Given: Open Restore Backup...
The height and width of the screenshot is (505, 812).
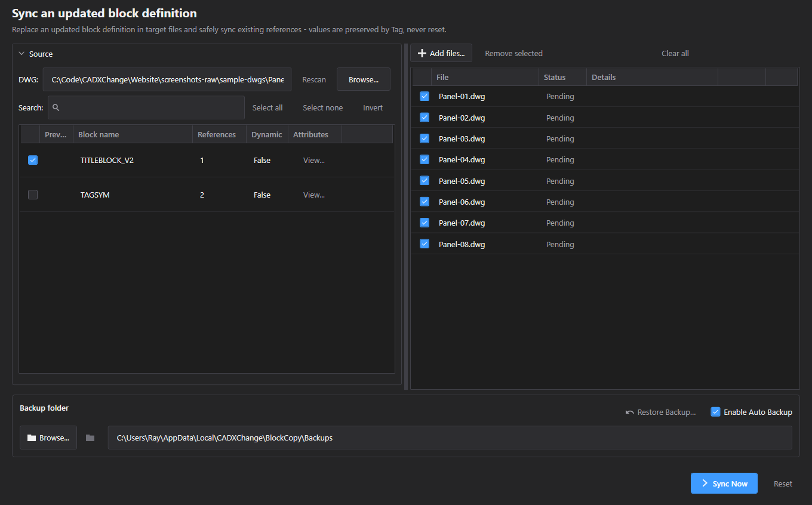Looking at the screenshot, I should [x=660, y=412].
